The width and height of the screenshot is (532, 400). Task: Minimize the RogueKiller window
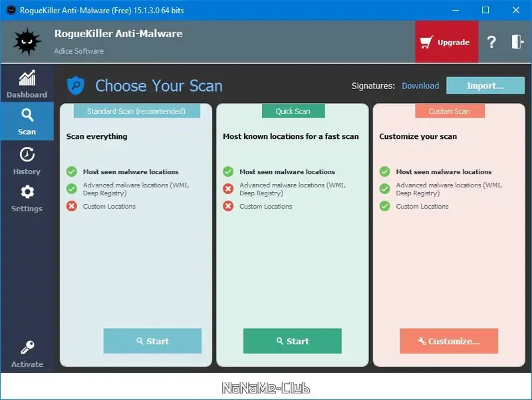click(x=456, y=10)
